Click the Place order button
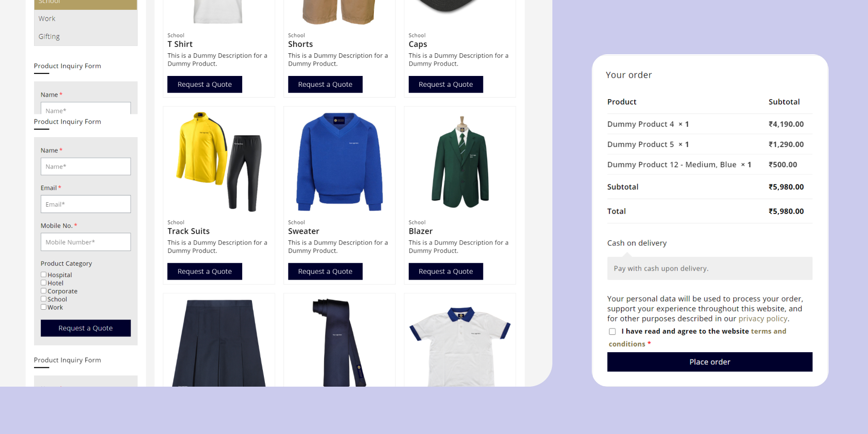Viewport: 868px width, 434px height. (710, 362)
